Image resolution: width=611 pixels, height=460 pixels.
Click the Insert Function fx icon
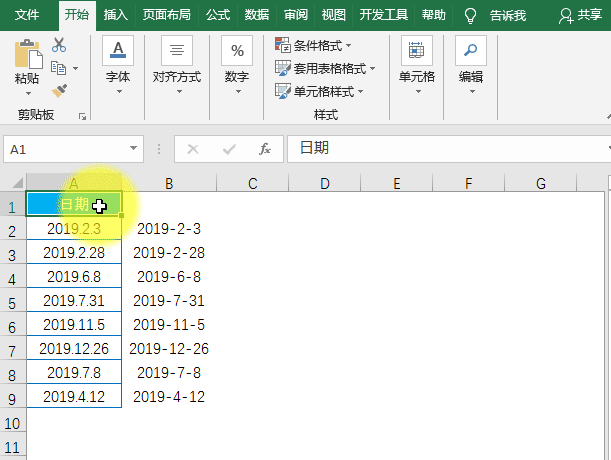coord(265,149)
